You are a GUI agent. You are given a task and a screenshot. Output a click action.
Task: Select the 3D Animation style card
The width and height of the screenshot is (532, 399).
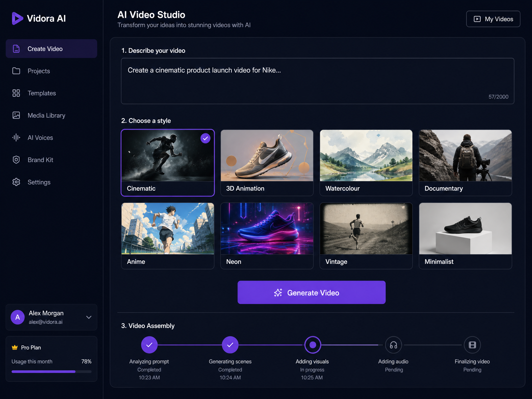267,163
